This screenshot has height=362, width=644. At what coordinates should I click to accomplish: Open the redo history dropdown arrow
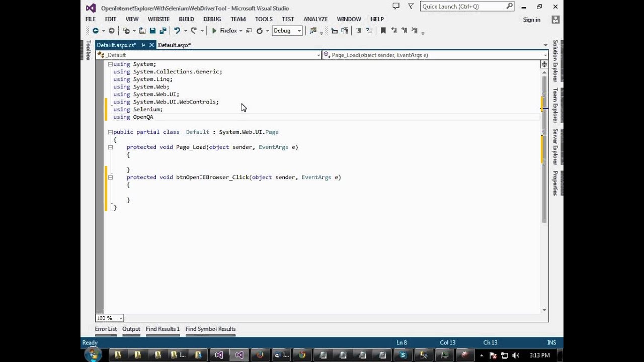pyautogui.click(x=202, y=31)
